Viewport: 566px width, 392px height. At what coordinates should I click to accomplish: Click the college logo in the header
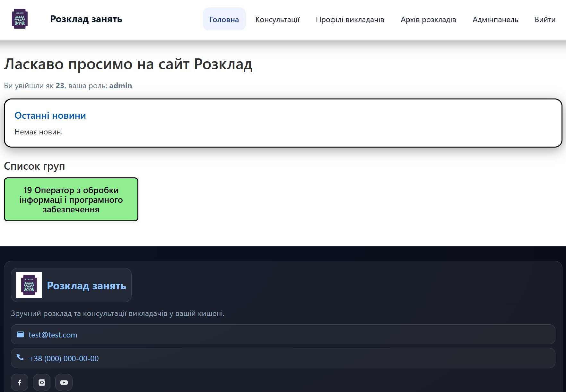(x=20, y=19)
